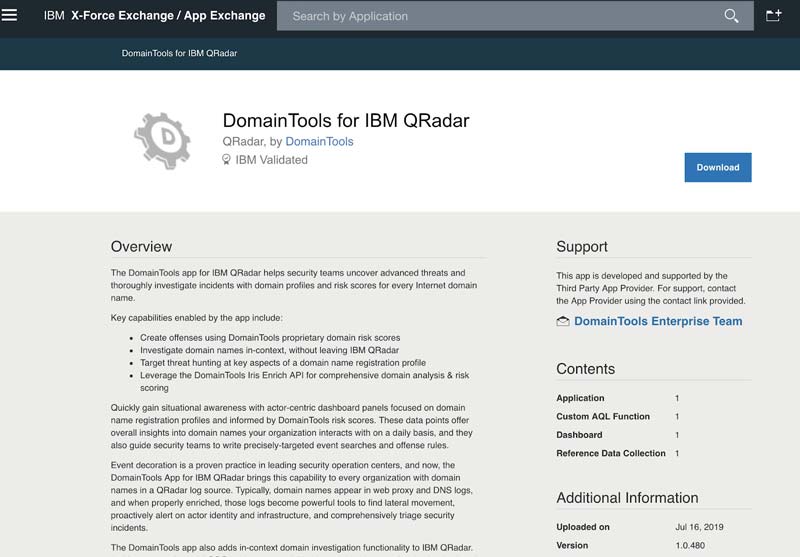Click the IBM logo text in header
Viewport: 800px width, 557px height.
click(54, 16)
